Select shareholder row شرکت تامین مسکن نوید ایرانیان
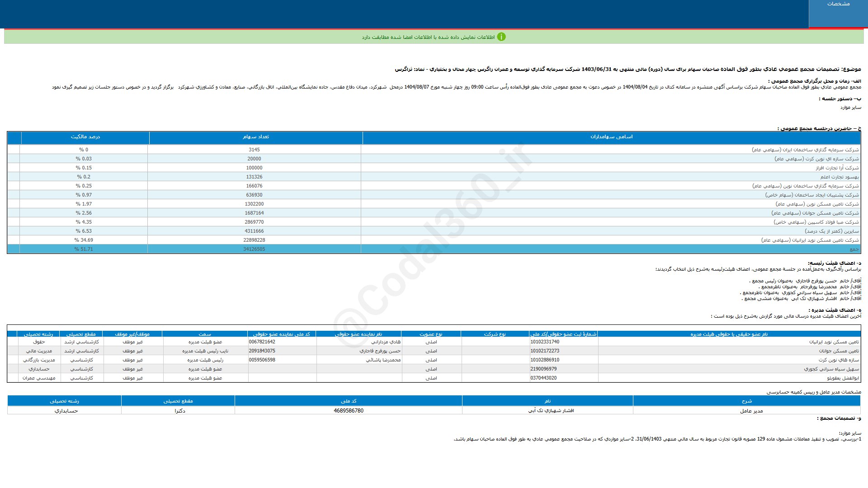Image resolution: width=868 pixels, height=488 pixels. [810, 240]
